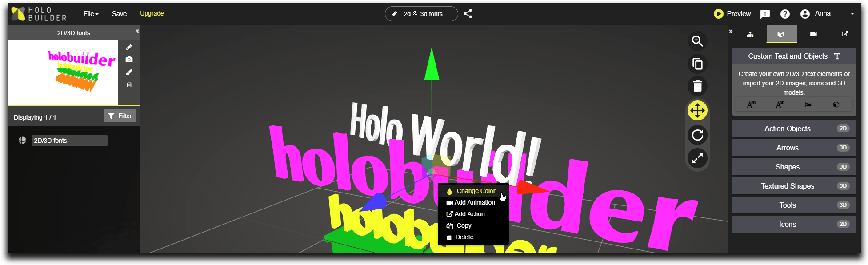Switch to the external link actions tab

tap(845, 34)
